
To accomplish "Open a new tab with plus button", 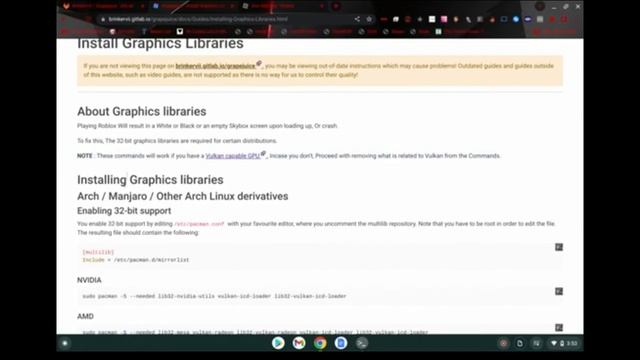I will coord(336,6).
